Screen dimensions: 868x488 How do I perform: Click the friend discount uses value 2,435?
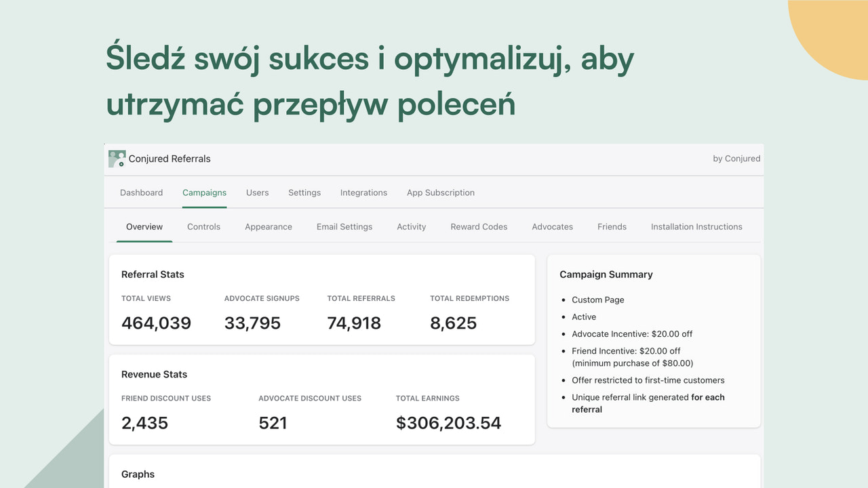[144, 423]
